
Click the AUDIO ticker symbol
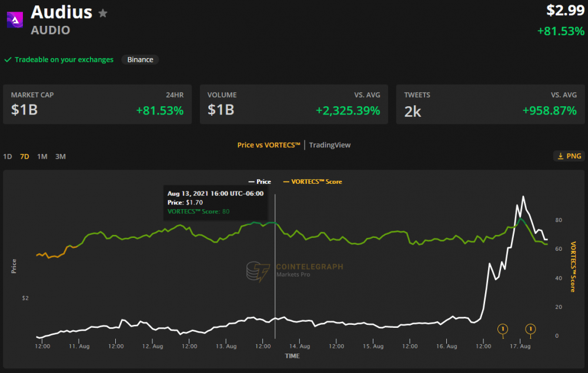[50, 31]
